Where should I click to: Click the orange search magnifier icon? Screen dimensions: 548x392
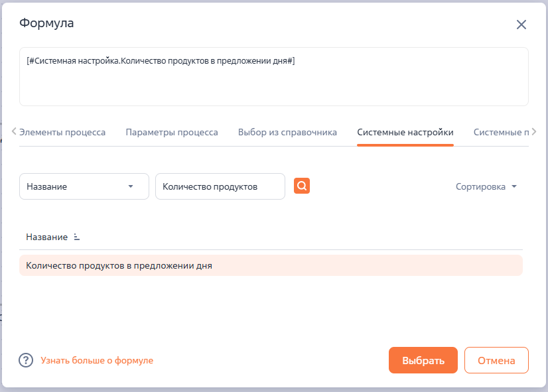(x=302, y=186)
